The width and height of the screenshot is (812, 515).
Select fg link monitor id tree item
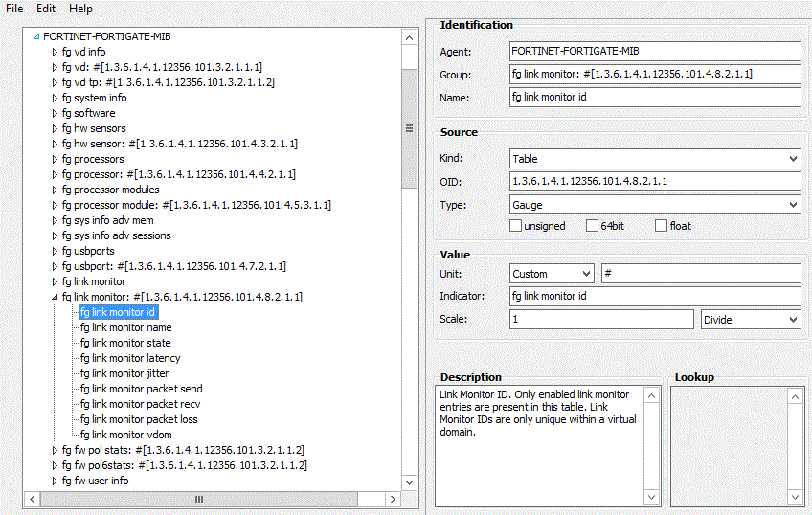118,312
